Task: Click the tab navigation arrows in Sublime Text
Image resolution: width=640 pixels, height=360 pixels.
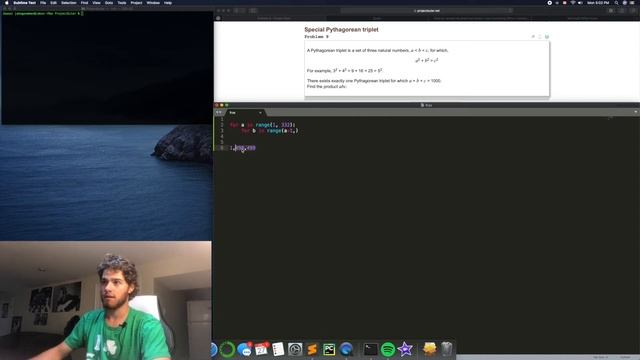Action: (219, 112)
